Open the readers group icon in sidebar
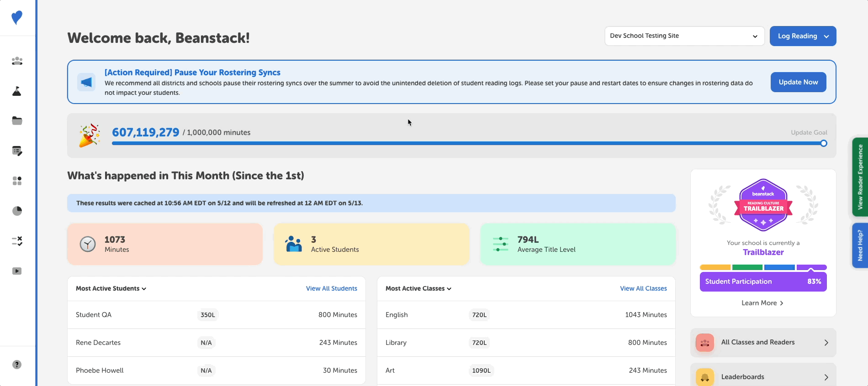Image resolution: width=868 pixels, height=386 pixels. (x=17, y=61)
